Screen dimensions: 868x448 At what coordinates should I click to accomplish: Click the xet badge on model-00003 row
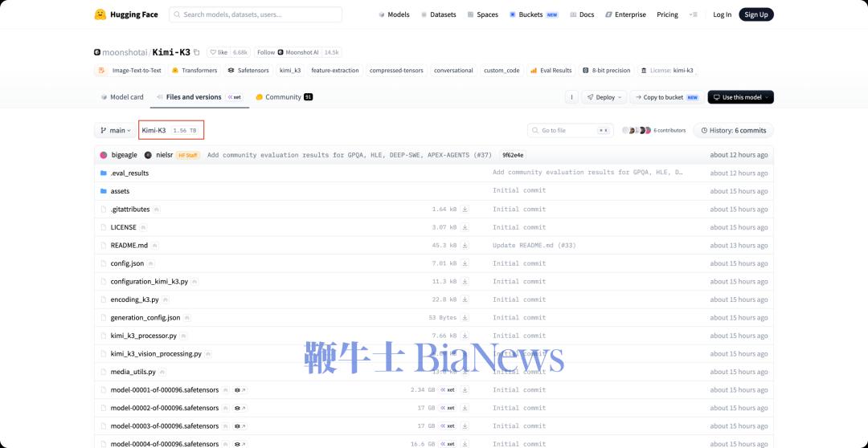448,426
